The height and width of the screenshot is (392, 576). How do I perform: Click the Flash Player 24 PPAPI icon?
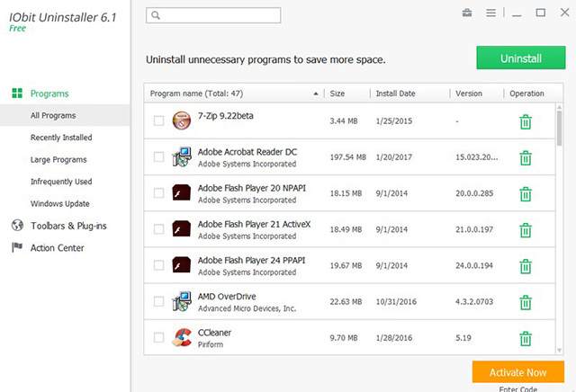[x=182, y=264]
